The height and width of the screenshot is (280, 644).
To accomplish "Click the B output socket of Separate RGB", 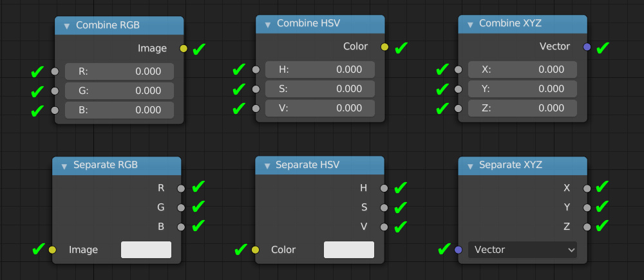I will pyautogui.click(x=181, y=227).
